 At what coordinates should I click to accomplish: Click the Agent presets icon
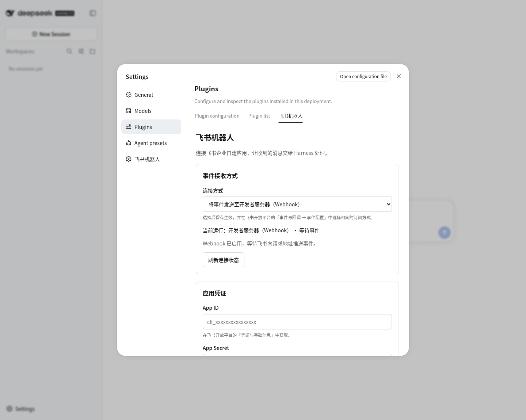(129, 143)
